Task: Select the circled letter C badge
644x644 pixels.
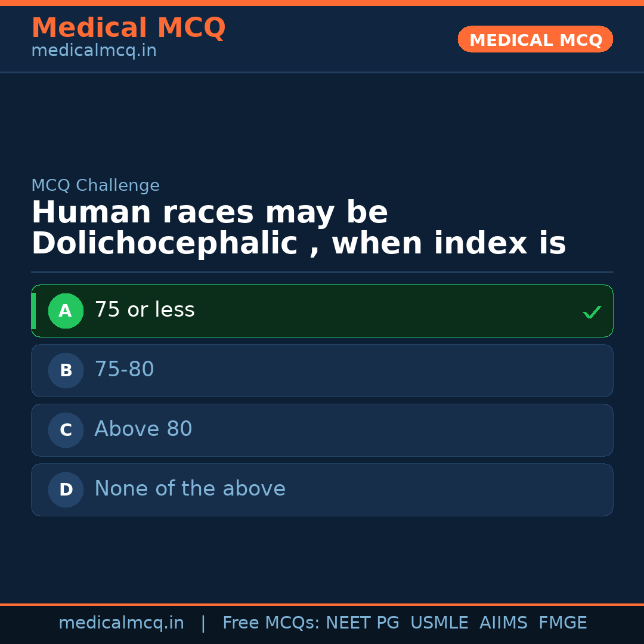Action: 66,430
